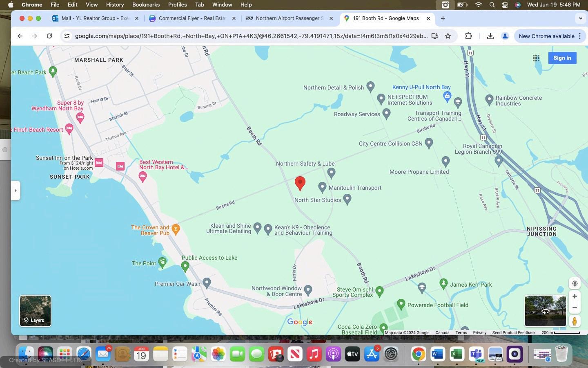Viewport: 588px width, 368px height.
Task: Install Google Maps app from address bar
Action: 435,36
